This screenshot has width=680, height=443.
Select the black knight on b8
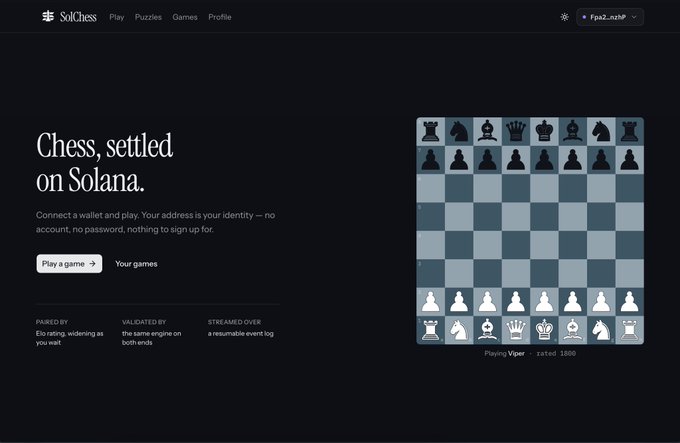pos(459,131)
